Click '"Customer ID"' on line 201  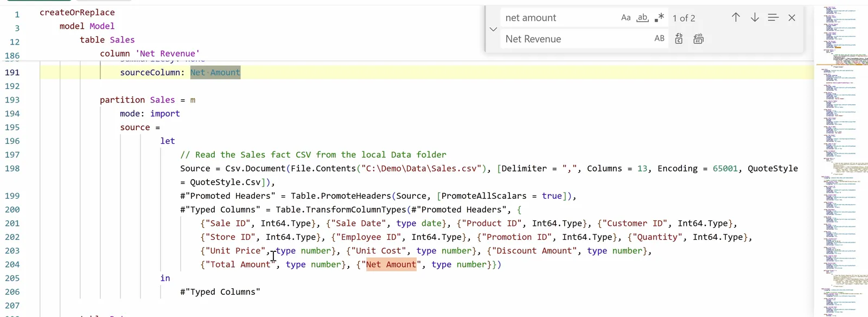point(635,223)
